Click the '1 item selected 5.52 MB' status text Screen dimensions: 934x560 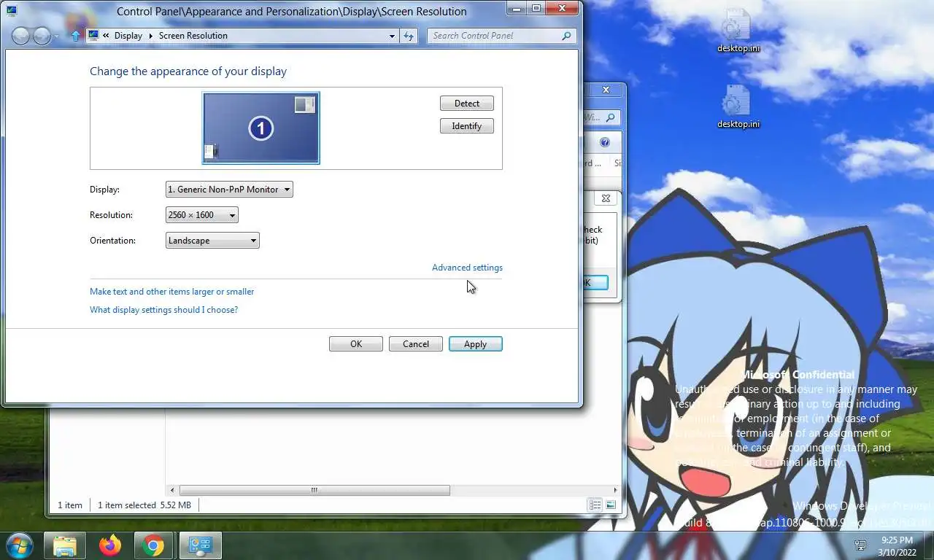point(144,505)
